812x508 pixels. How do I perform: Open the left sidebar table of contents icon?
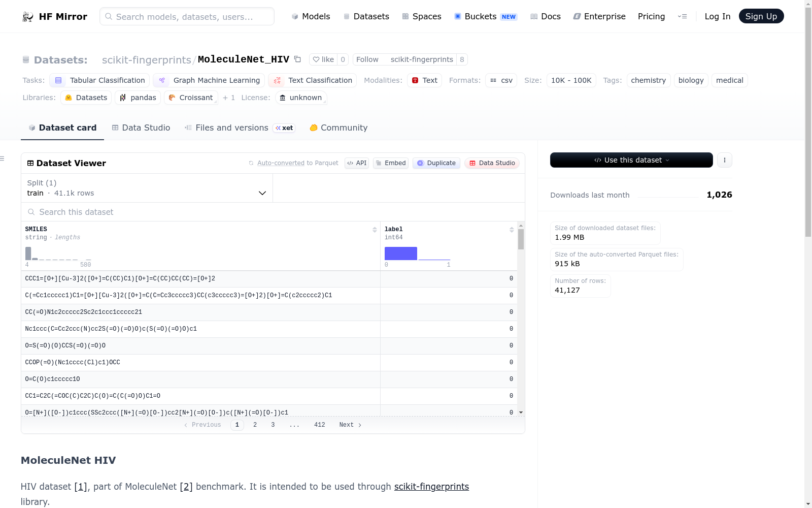(x=3, y=159)
